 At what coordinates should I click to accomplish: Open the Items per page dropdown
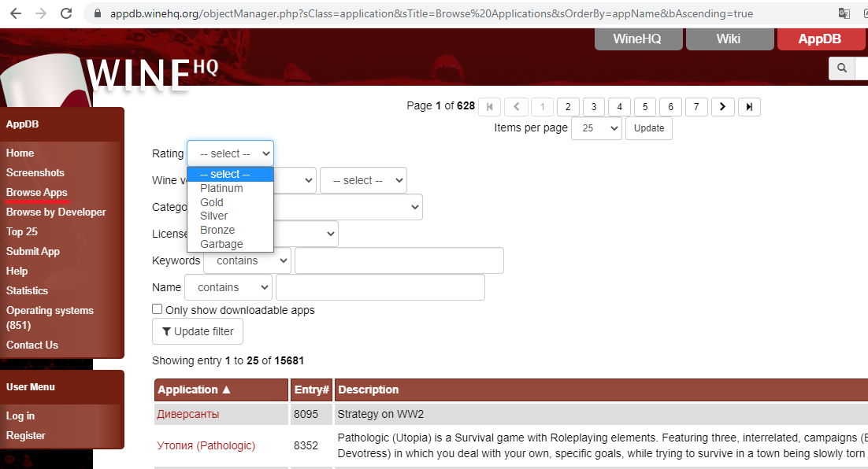coord(596,128)
